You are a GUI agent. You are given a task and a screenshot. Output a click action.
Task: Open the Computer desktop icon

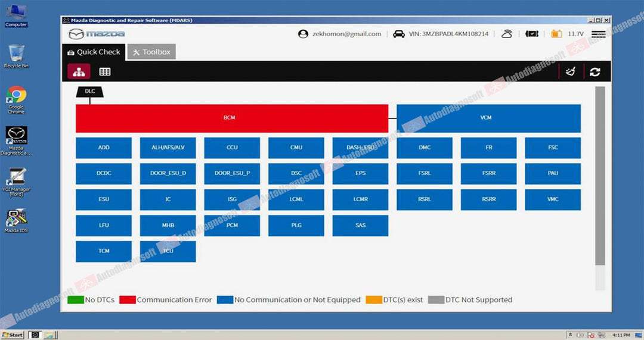click(x=16, y=16)
